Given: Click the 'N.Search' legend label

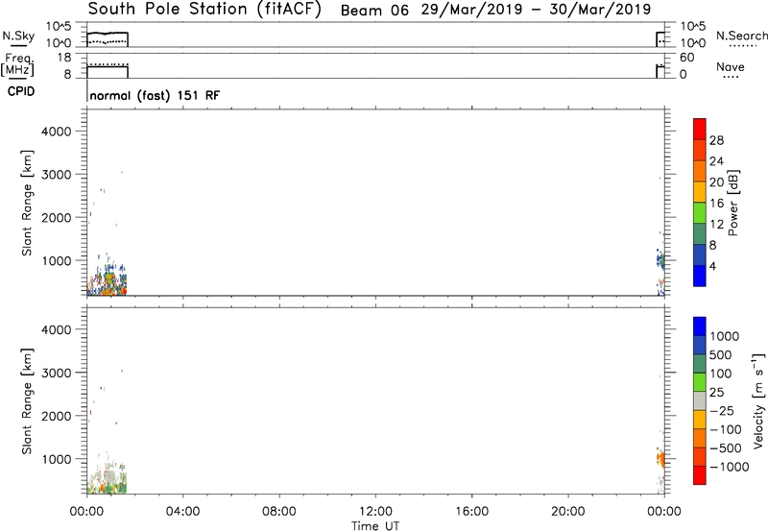Looking at the screenshot, I should pos(741,36).
